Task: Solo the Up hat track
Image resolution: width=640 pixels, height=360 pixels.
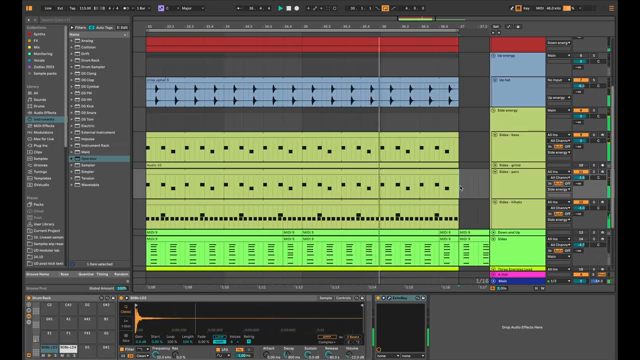Action: pos(594,80)
